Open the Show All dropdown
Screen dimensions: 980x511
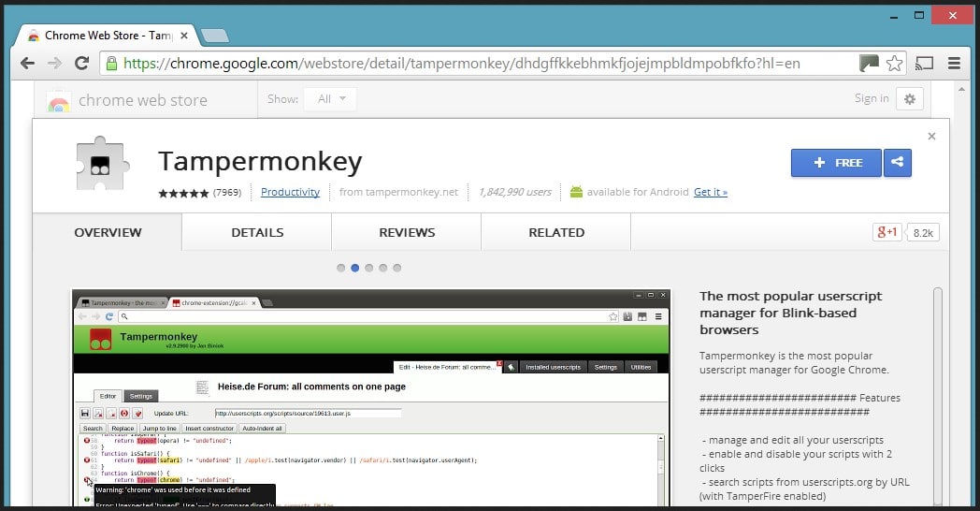(x=329, y=98)
